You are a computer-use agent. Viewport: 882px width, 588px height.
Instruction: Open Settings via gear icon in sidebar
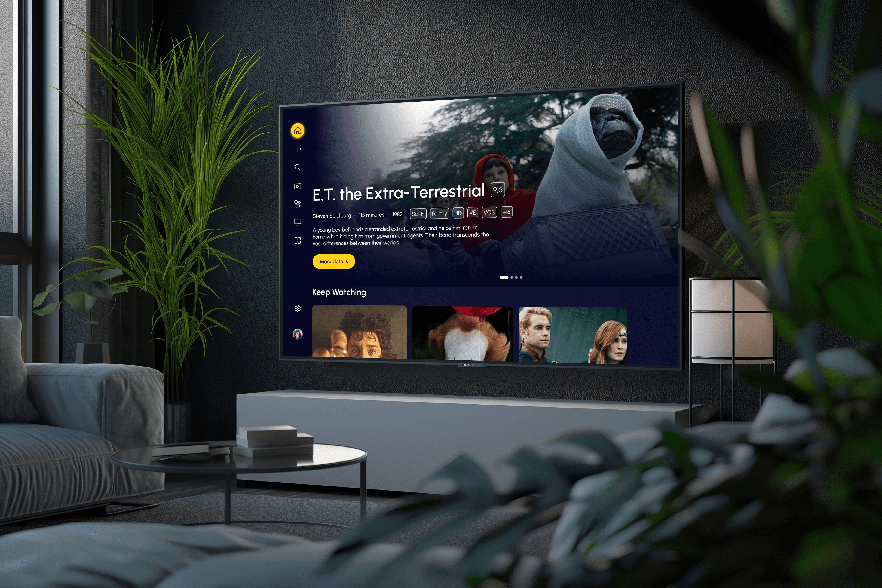(297, 309)
